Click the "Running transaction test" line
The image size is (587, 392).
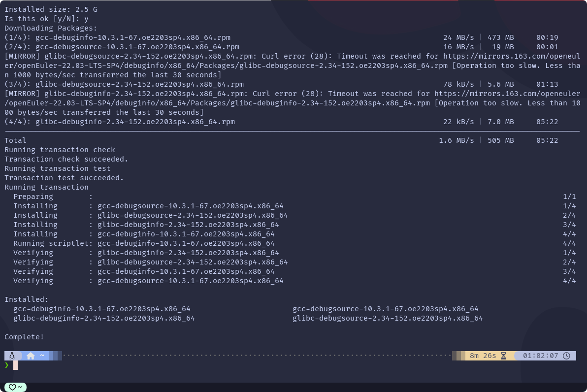(x=58, y=168)
